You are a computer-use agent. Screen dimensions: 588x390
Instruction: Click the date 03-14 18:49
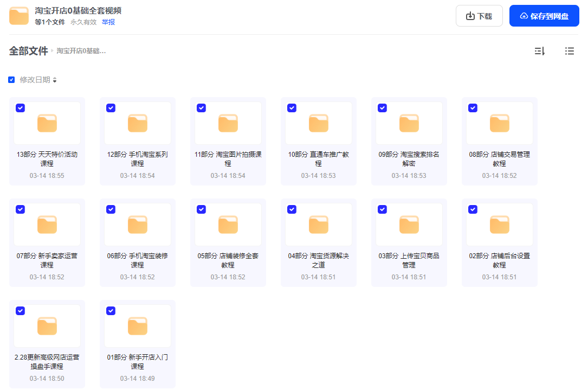coord(137,379)
